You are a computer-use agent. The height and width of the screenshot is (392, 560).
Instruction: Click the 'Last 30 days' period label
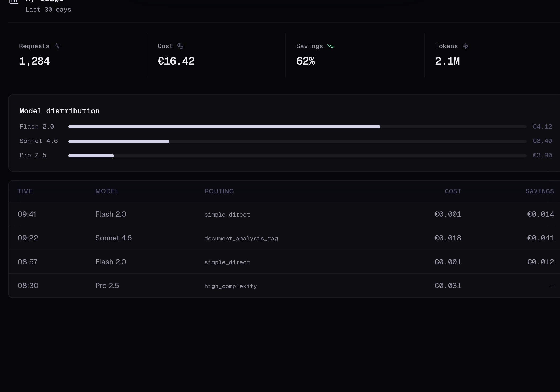click(x=48, y=10)
